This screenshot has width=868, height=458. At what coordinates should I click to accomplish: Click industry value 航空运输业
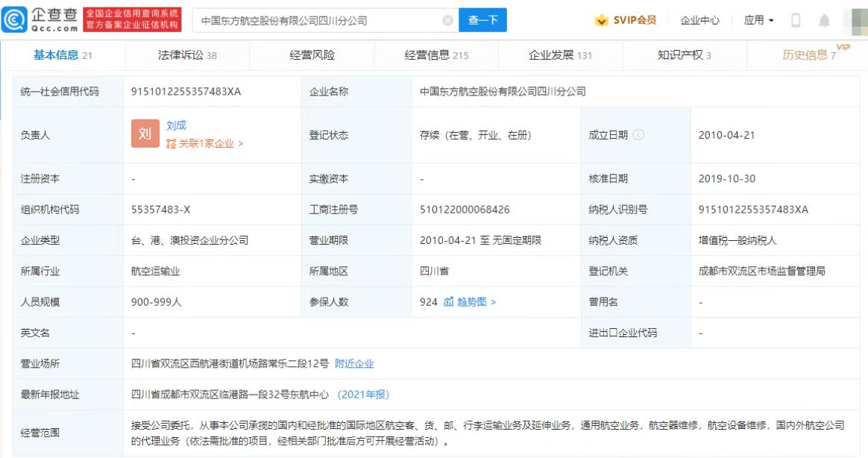[156, 272]
